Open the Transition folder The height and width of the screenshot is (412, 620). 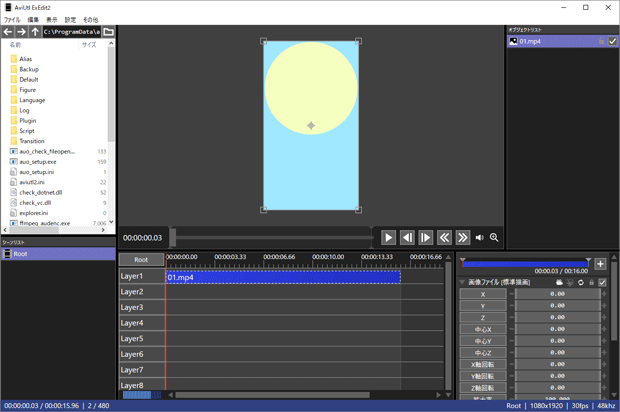tap(32, 141)
